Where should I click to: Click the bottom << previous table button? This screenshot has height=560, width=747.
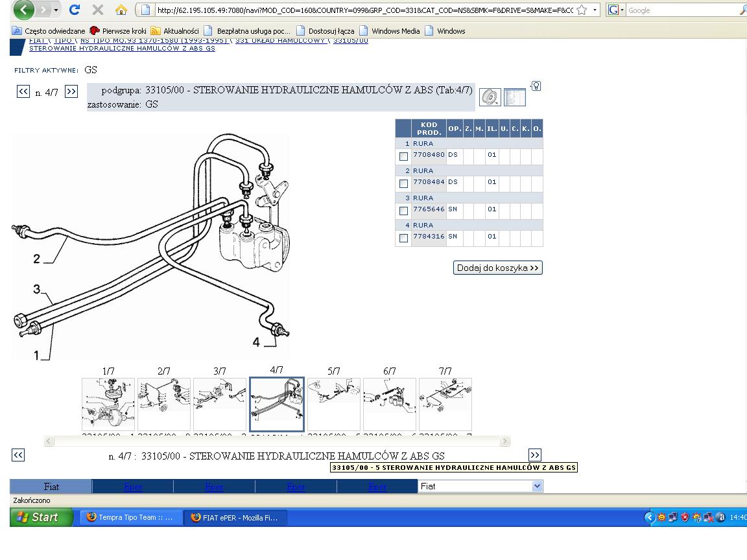point(18,455)
